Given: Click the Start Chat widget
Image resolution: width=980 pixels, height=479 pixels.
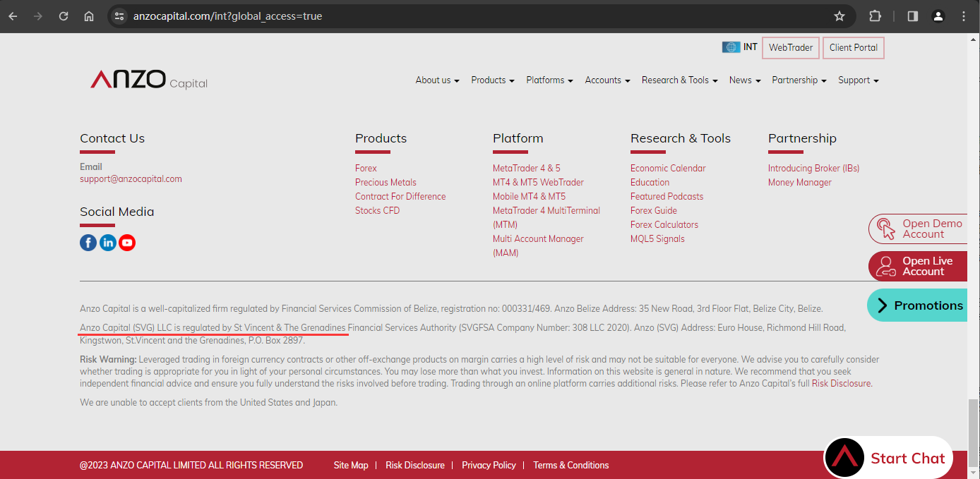Looking at the screenshot, I should [888, 458].
